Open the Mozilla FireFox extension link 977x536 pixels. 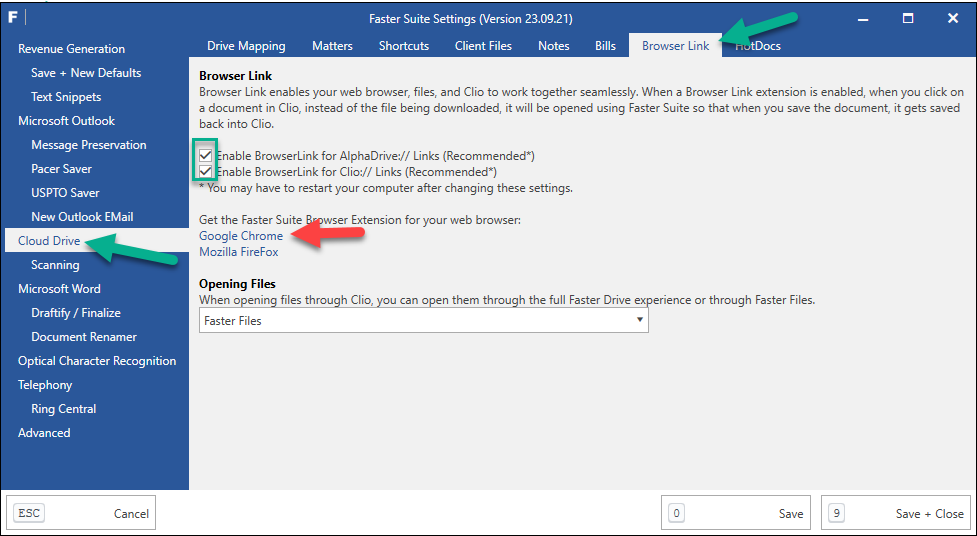(239, 252)
